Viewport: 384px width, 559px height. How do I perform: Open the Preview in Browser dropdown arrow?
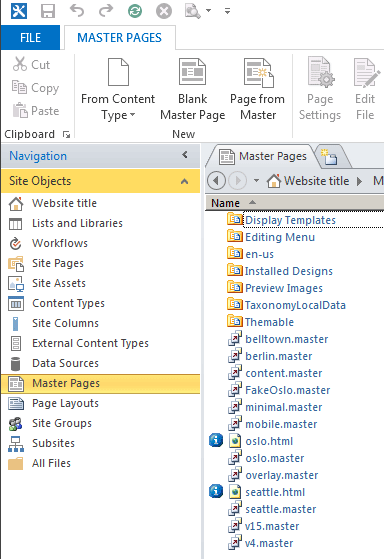209,11
